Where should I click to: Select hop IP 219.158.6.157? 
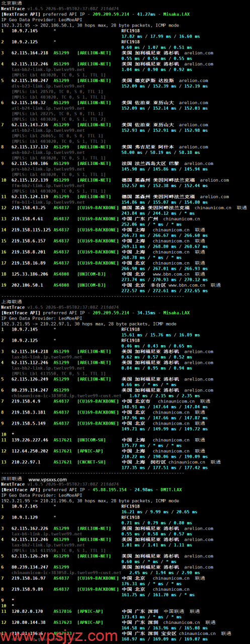click(x=29, y=241)
